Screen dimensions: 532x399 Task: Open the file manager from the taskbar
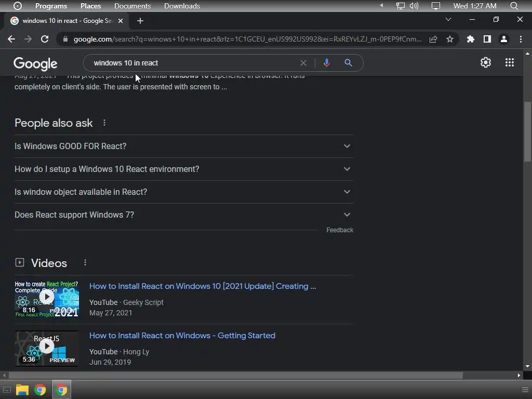click(x=22, y=390)
